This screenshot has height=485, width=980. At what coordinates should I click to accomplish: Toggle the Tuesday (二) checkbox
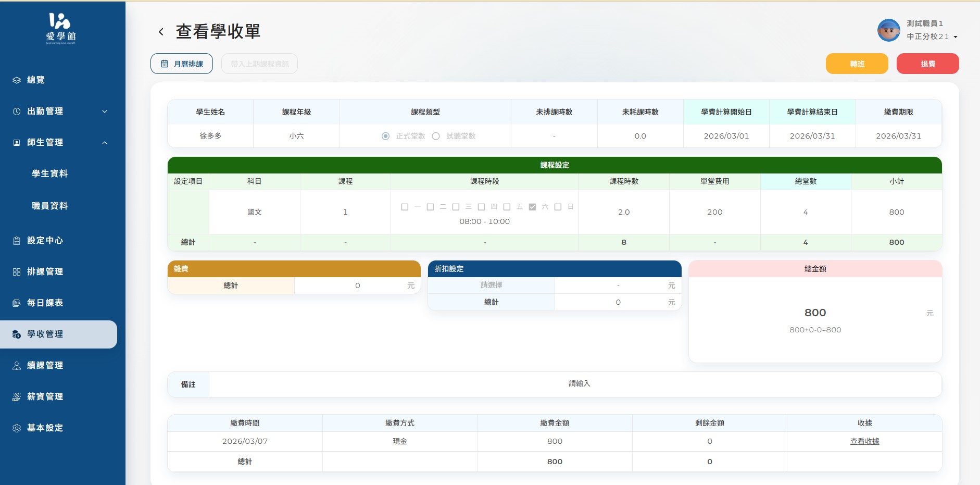[x=430, y=207]
